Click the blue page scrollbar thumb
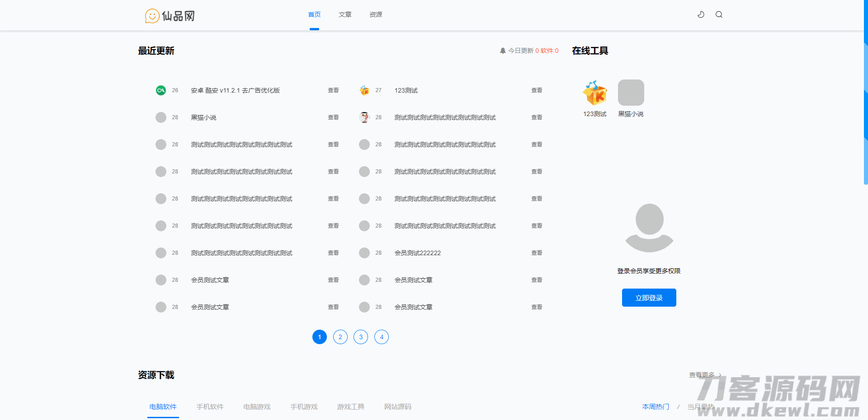868x420 pixels. pos(865,113)
